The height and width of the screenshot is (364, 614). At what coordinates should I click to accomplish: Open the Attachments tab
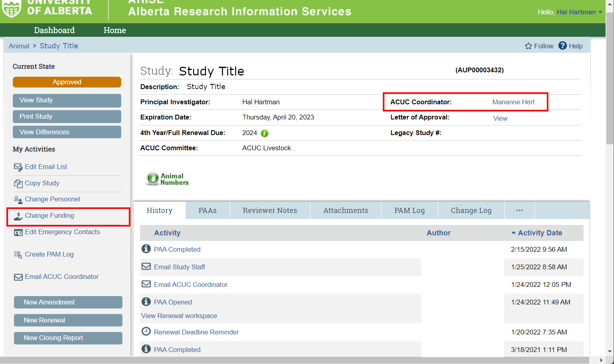pyautogui.click(x=346, y=210)
